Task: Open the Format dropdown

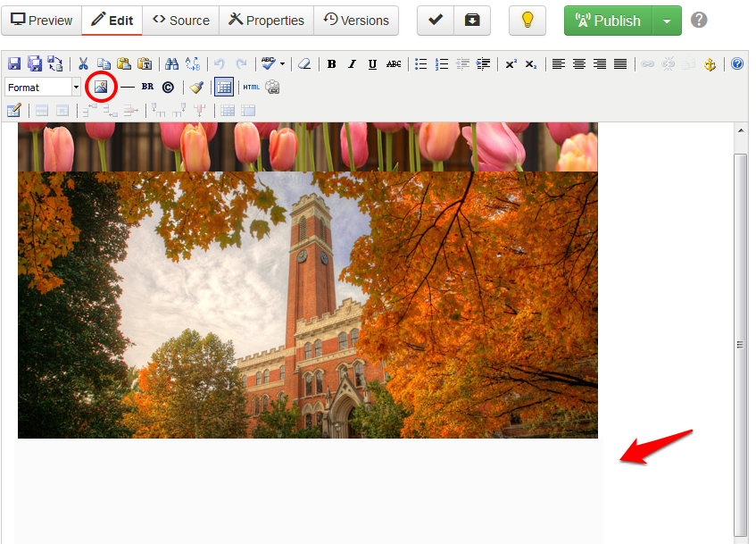Action: (43, 88)
